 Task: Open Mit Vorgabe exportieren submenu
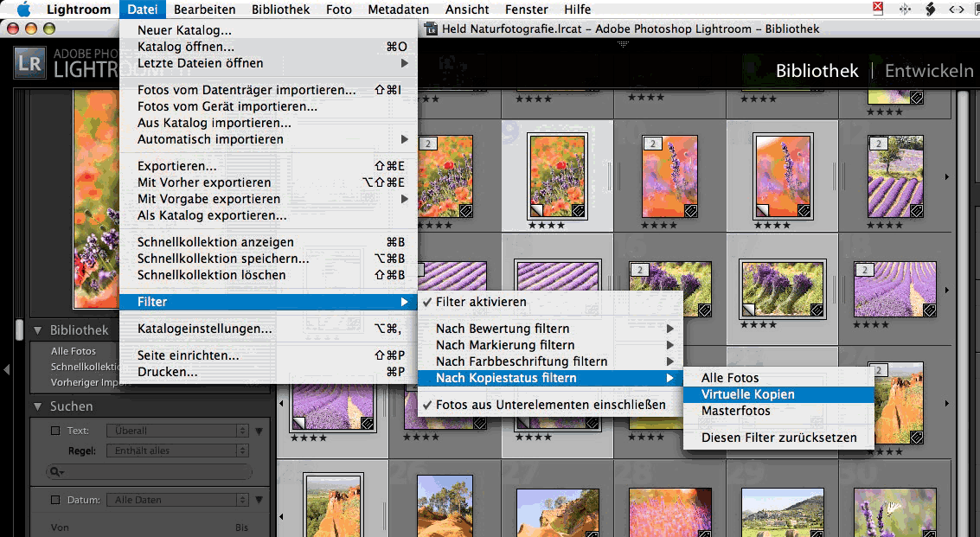(x=268, y=199)
